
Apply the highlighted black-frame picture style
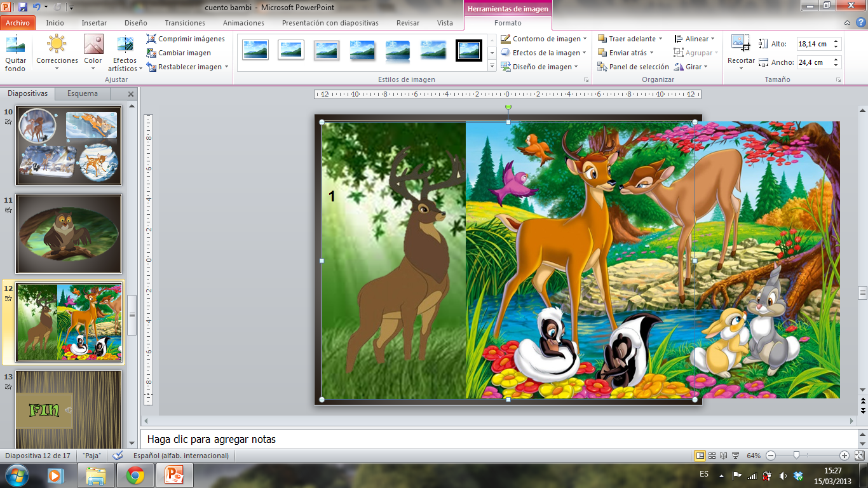click(x=469, y=50)
